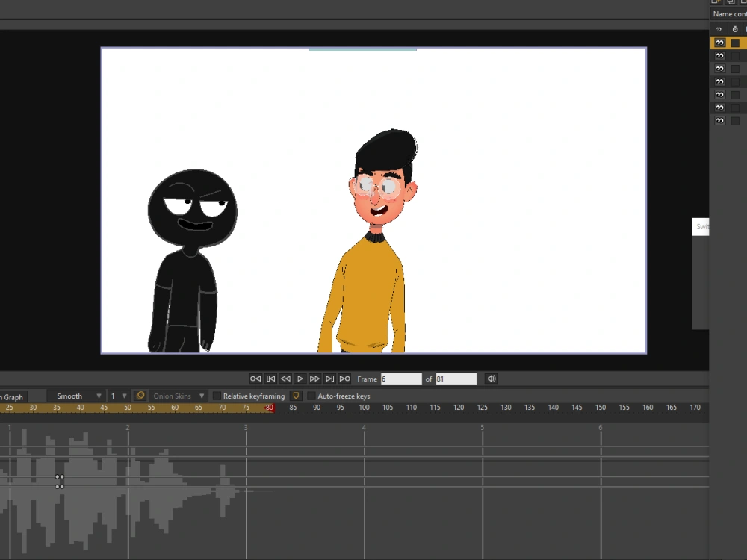The height and width of the screenshot is (560, 747).
Task: Open the interval dropdown showing 1
Action: coord(119,396)
